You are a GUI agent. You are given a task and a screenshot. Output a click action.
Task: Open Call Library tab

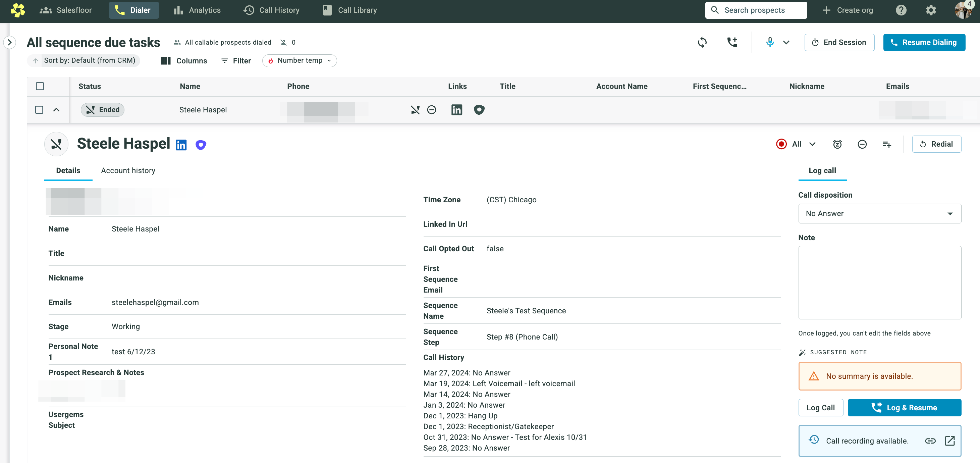point(349,10)
